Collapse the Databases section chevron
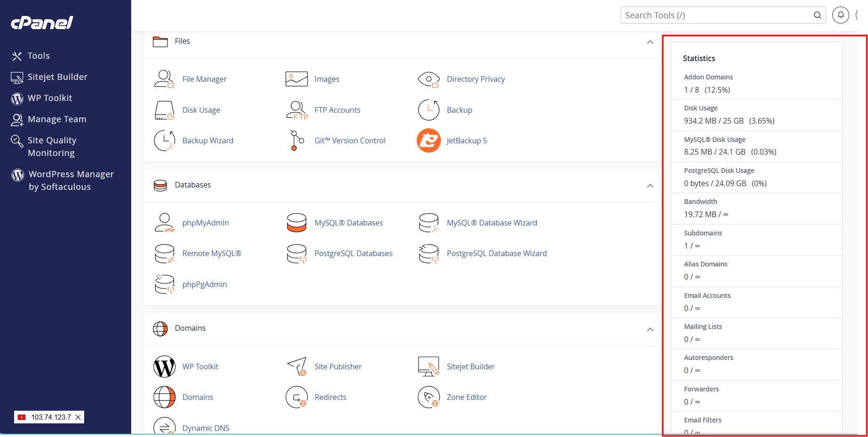 [x=650, y=186]
